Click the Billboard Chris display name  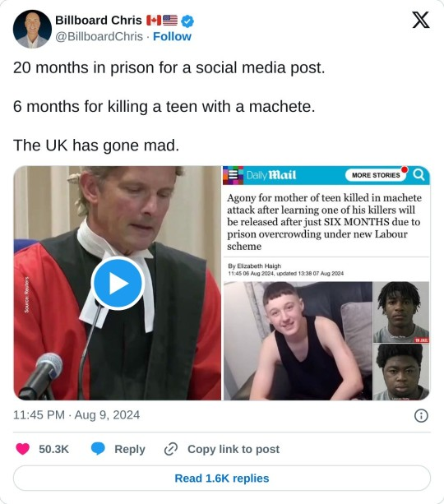tap(99, 21)
